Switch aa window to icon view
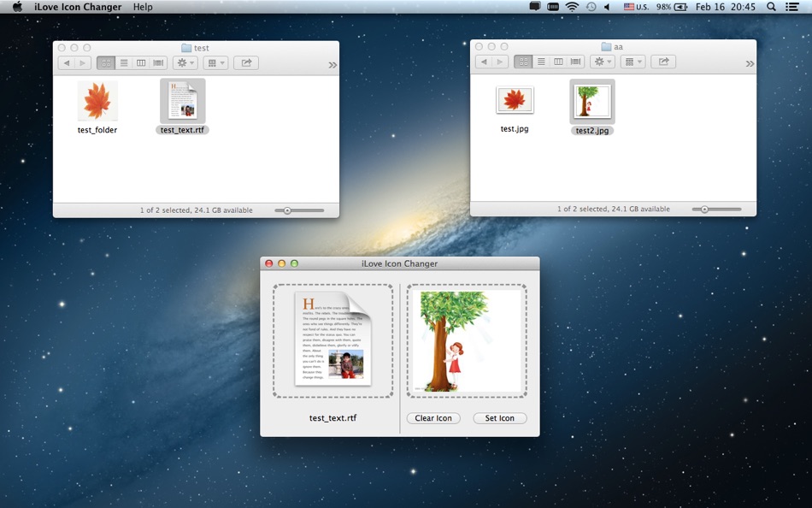Image resolution: width=812 pixels, height=508 pixels. (x=523, y=62)
